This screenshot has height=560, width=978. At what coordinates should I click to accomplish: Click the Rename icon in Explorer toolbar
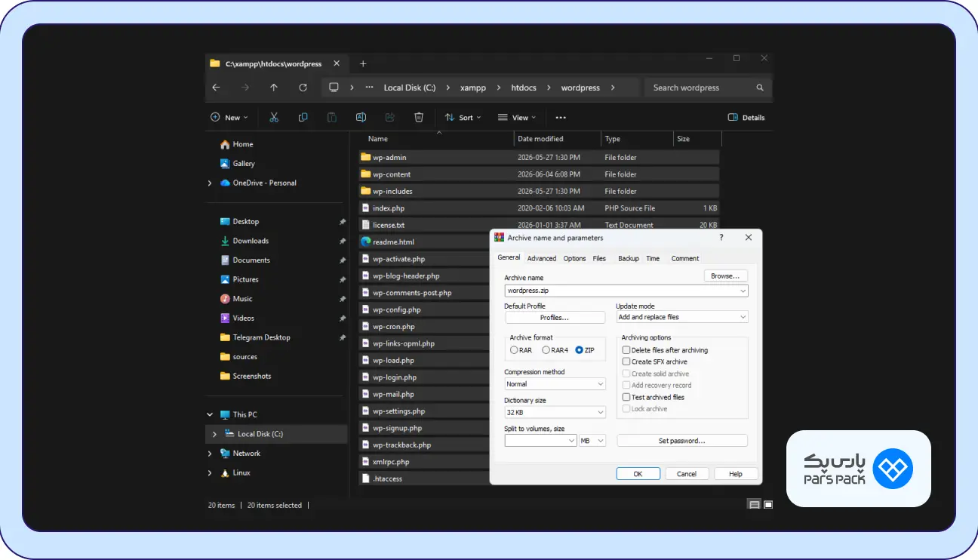pos(361,117)
